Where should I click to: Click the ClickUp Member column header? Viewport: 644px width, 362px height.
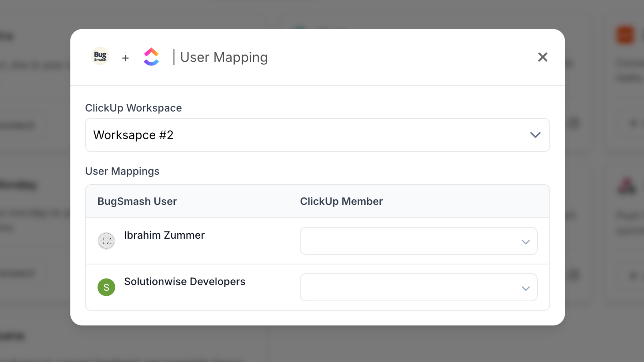tap(341, 201)
